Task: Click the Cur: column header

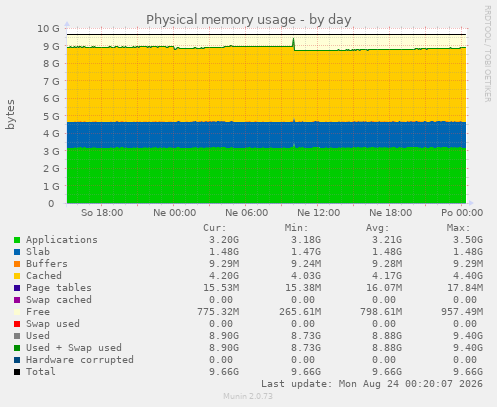Action: click(x=215, y=228)
